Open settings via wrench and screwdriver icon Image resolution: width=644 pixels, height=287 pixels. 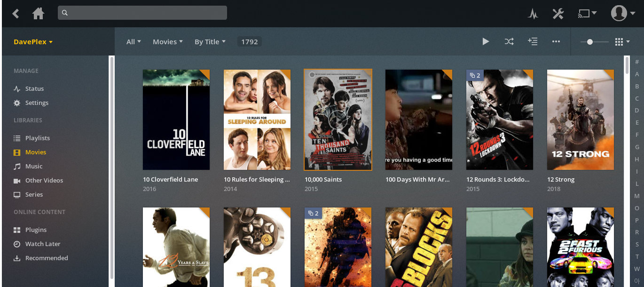[x=558, y=14]
